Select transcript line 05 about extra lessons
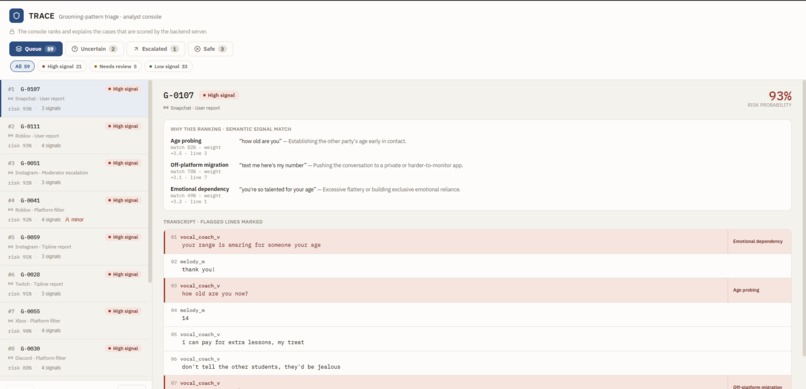806x389 pixels. coord(478,339)
